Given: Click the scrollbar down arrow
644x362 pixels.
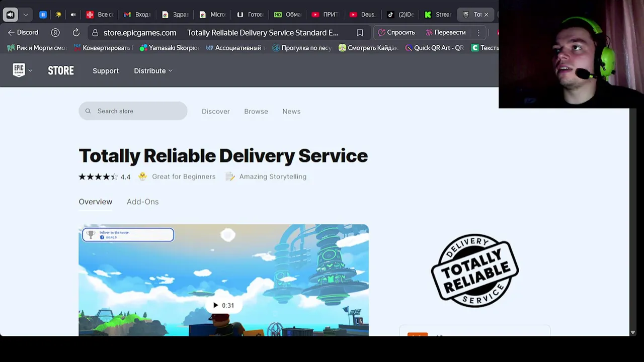Looking at the screenshot, I should pos(633,332).
